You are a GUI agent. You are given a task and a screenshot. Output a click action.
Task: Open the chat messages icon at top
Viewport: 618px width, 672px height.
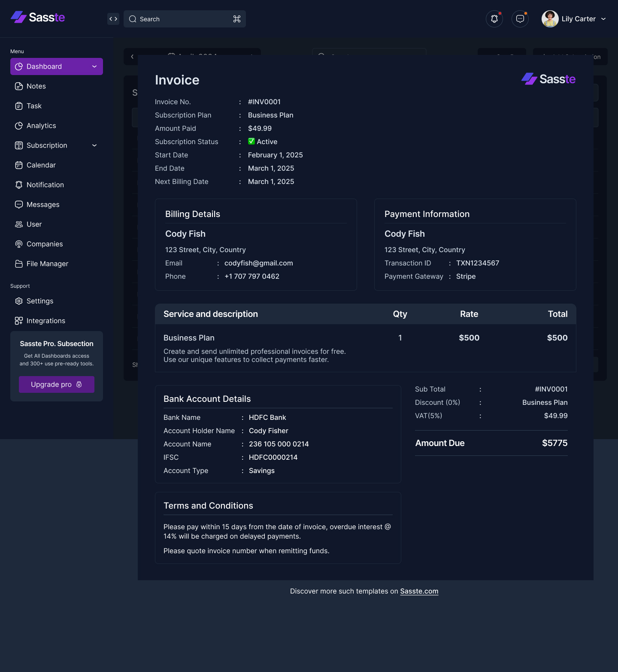coord(520,19)
